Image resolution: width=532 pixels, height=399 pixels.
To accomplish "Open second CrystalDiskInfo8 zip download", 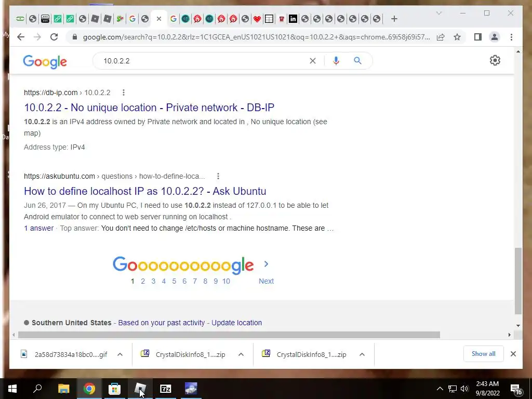I will click(x=305, y=354).
